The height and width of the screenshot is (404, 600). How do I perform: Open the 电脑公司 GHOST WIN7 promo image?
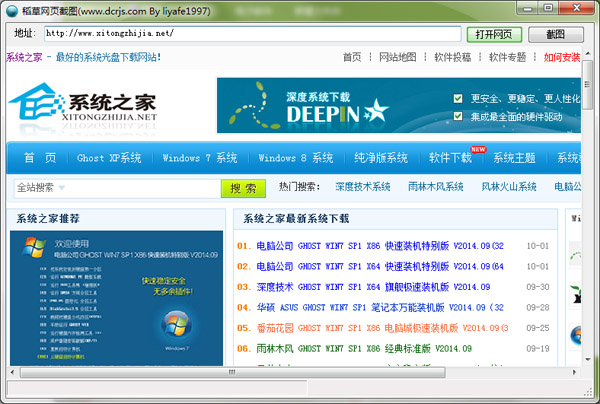116,298
